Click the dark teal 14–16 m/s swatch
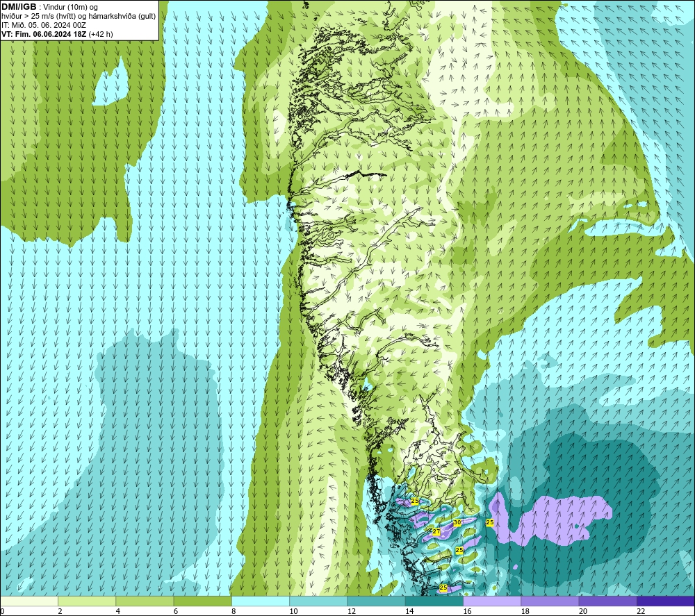 click(434, 601)
